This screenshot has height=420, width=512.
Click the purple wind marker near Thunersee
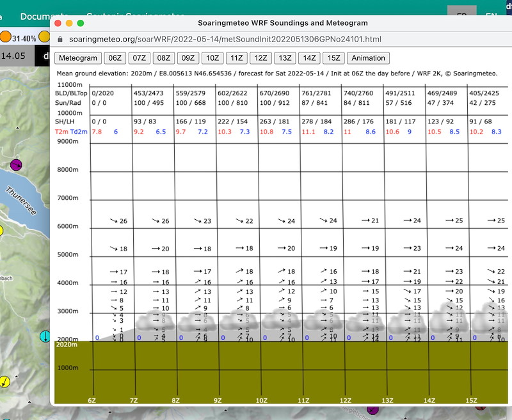(x=16, y=165)
